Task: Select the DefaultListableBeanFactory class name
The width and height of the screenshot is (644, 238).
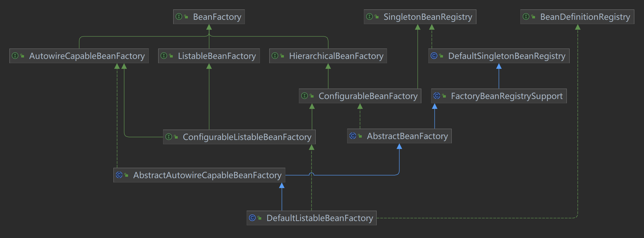Action: 319,218
